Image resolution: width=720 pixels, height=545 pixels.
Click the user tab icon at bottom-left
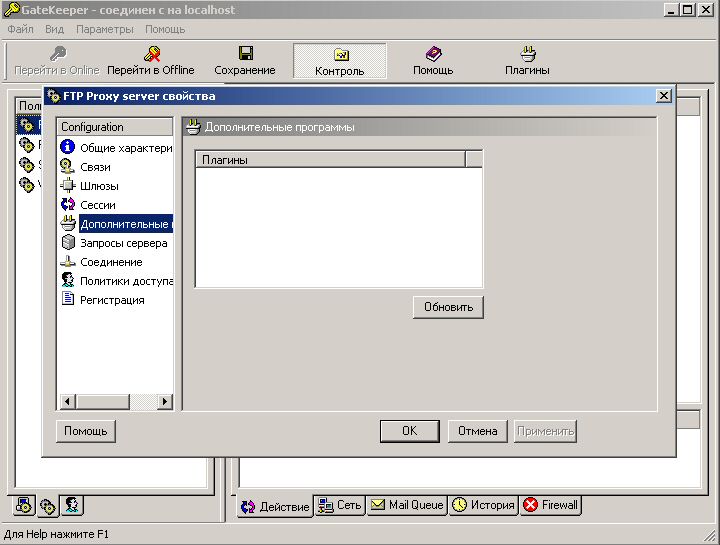click(x=72, y=506)
